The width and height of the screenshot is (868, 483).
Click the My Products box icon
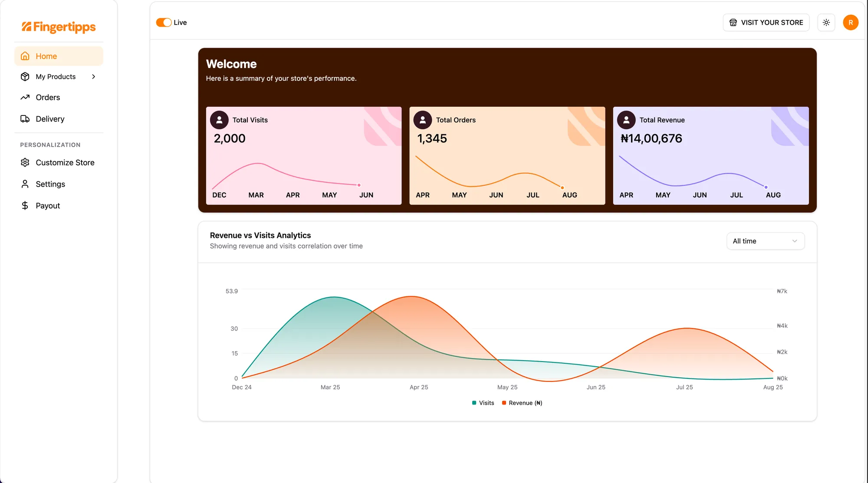coord(25,77)
